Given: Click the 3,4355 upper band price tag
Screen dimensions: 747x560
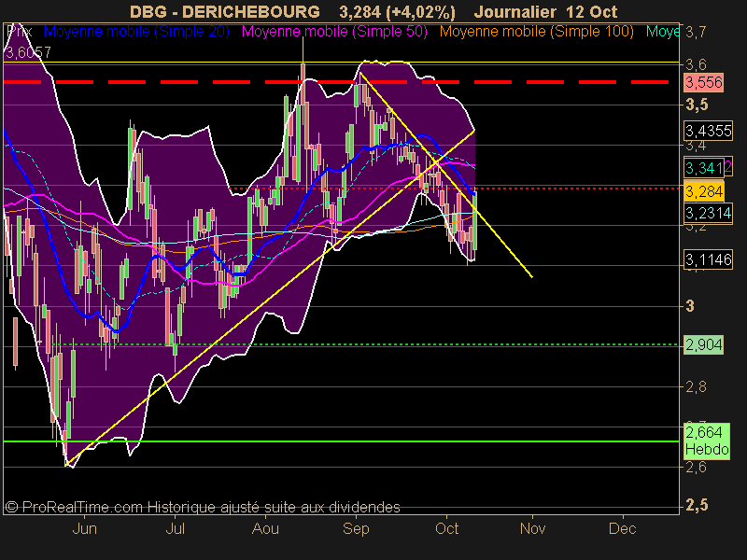Looking at the screenshot, I should pyautogui.click(x=709, y=130).
